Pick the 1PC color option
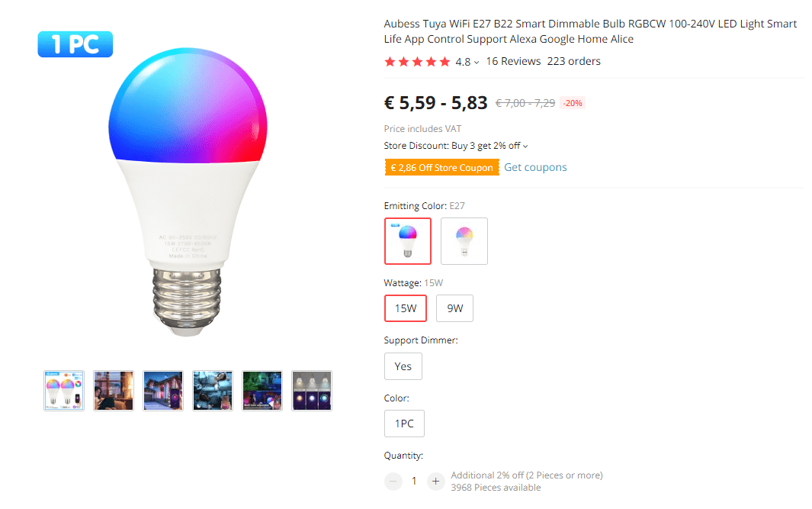The height and width of the screenshot is (509, 812). pyautogui.click(x=404, y=424)
